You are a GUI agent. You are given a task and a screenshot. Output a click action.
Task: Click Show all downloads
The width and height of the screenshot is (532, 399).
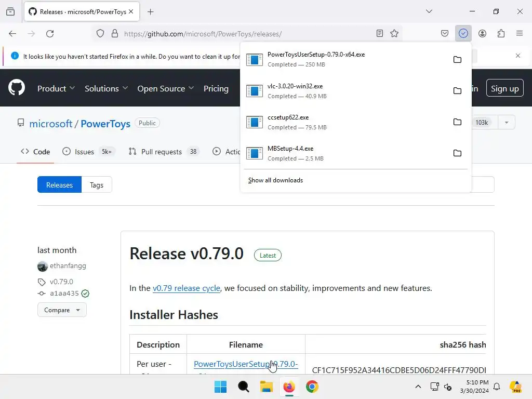275,180
